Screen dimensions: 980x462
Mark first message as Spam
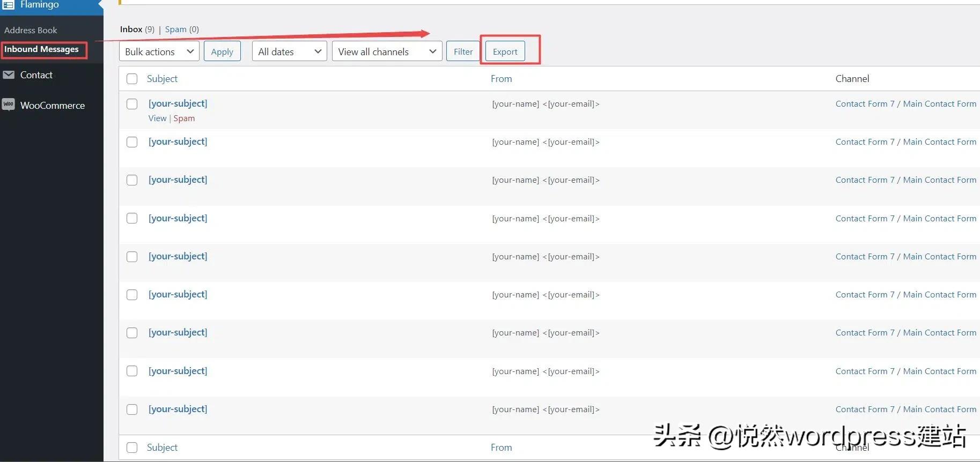[184, 118]
